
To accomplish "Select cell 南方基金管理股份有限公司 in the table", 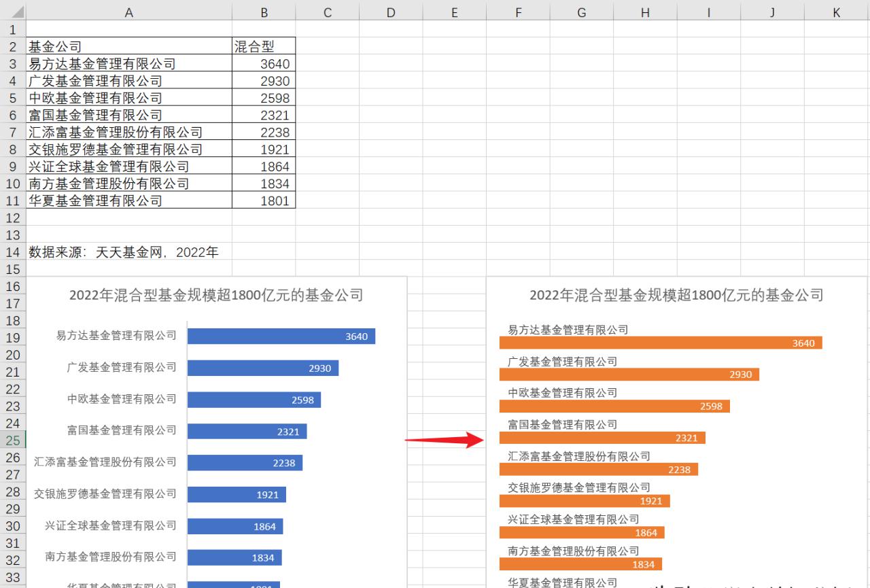I will tap(129, 184).
